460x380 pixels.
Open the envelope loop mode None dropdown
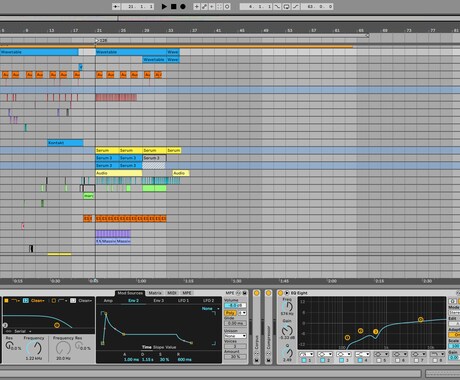[x=210, y=309]
